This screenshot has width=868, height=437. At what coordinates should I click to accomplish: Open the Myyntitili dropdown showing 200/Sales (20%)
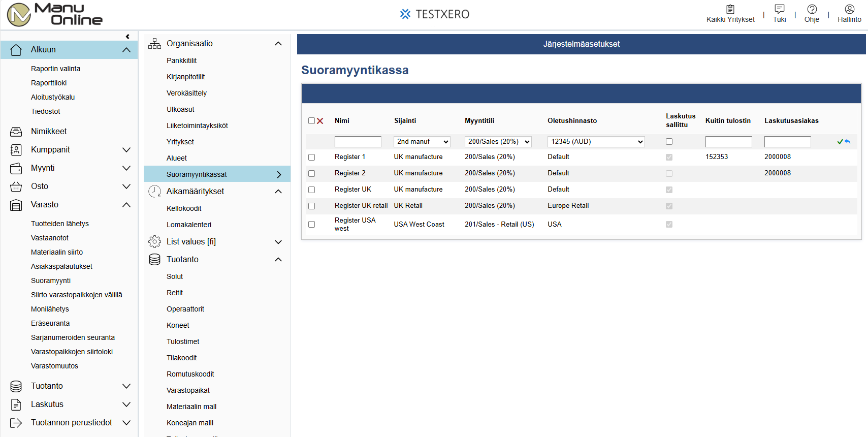[x=498, y=142]
